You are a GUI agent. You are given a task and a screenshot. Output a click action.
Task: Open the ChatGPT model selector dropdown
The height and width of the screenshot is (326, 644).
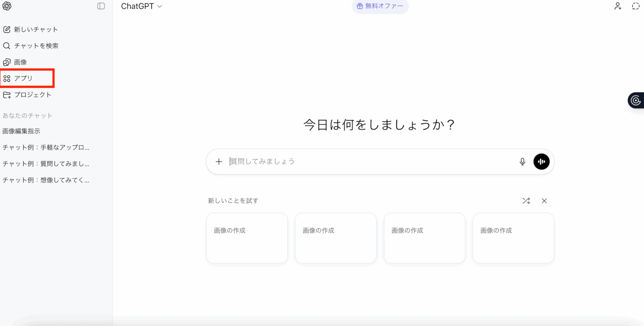[x=141, y=6]
